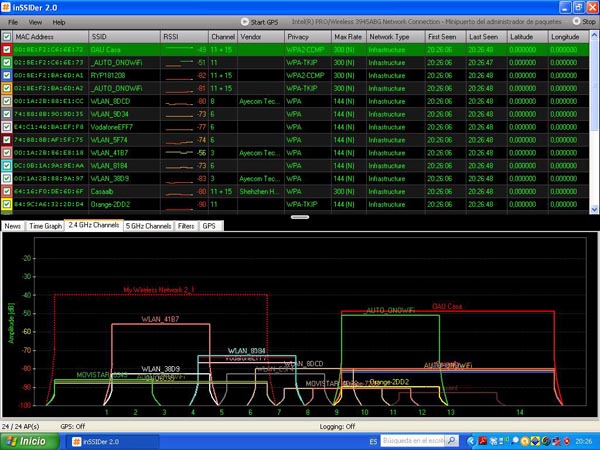Open the File menu
600x450 pixels.
point(13,22)
